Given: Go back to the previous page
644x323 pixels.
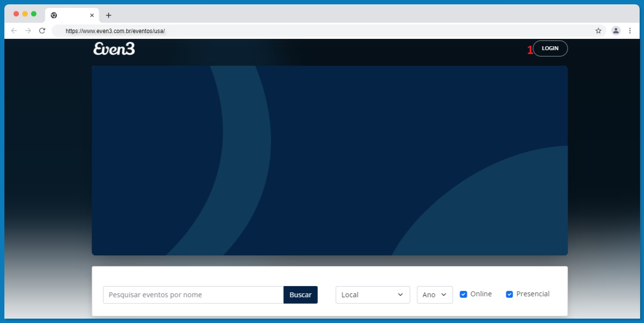Looking at the screenshot, I should click(14, 31).
